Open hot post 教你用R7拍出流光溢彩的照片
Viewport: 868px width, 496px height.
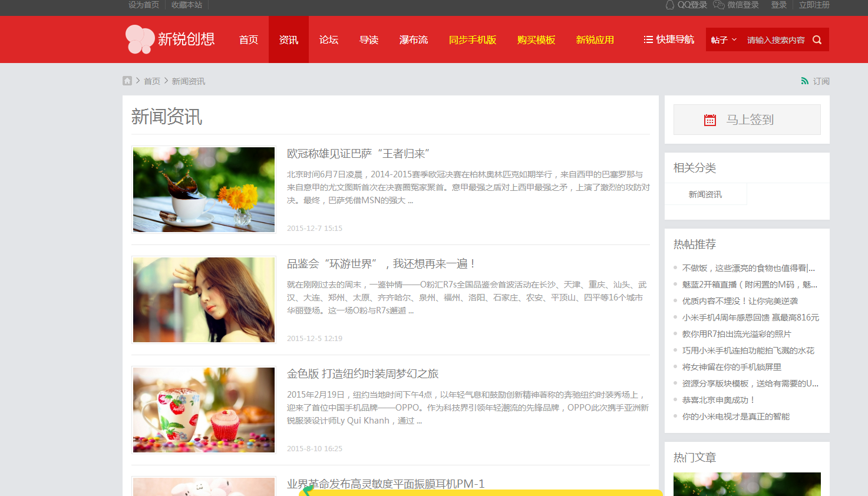coord(737,334)
